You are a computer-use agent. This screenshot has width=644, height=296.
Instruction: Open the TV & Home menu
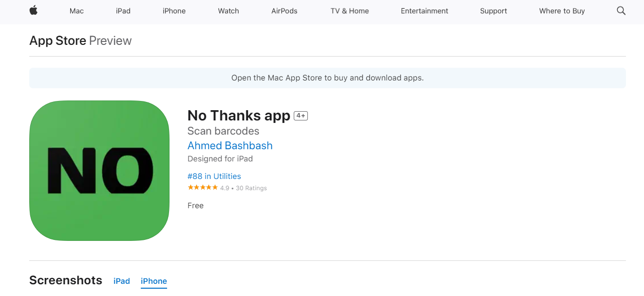[x=349, y=11]
